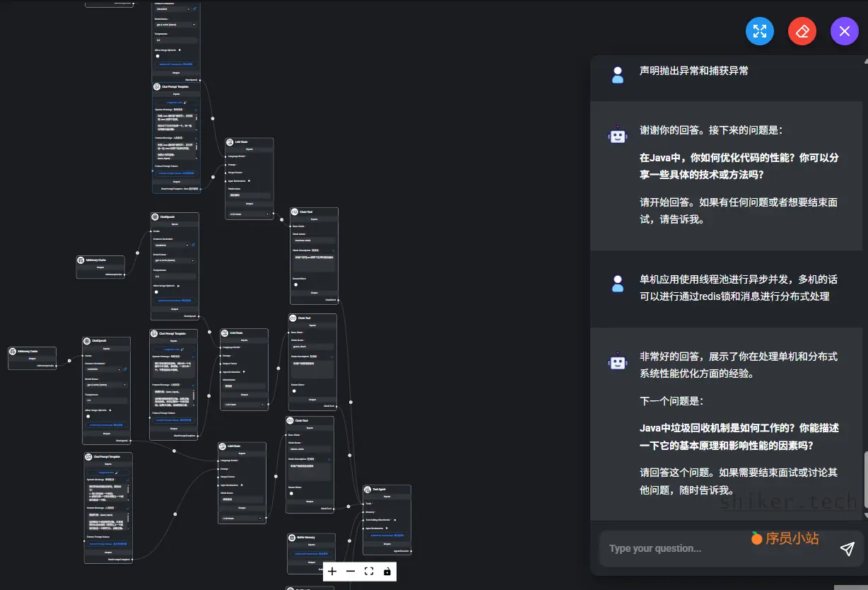Toggle Return Direct in topmost Chain Tool
868x590 pixels.
pyautogui.click(x=295, y=284)
